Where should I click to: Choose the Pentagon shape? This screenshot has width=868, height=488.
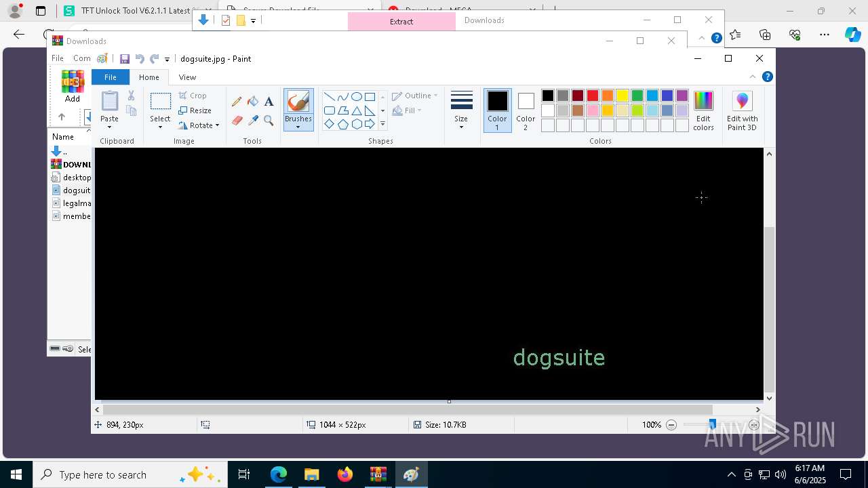point(342,124)
